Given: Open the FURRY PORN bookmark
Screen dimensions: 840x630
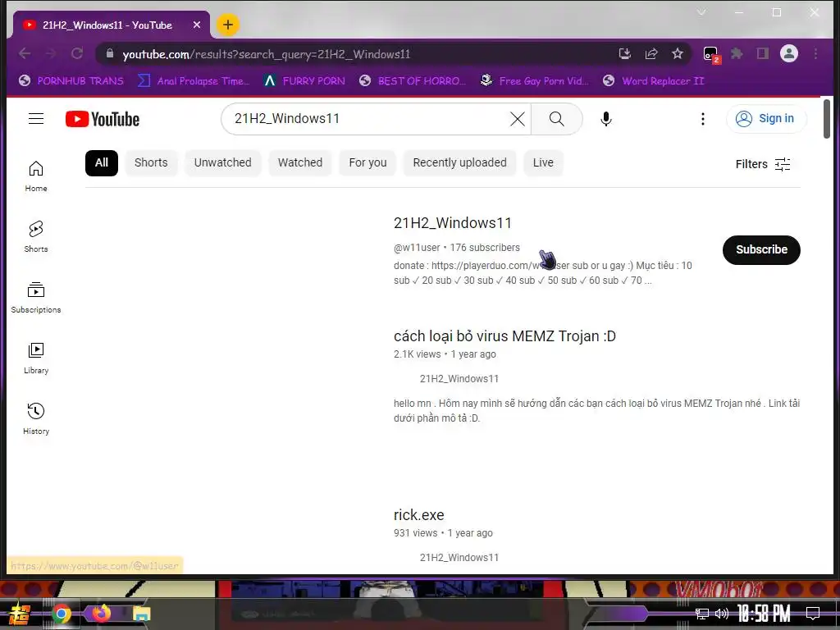Looking at the screenshot, I should (x=304, y=81).
